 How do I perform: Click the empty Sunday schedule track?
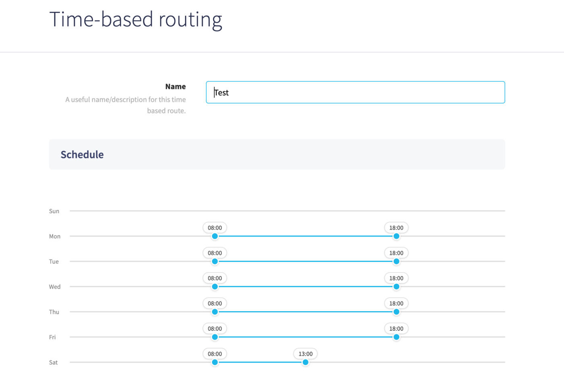pyautogui.click(x=287, y=211)
